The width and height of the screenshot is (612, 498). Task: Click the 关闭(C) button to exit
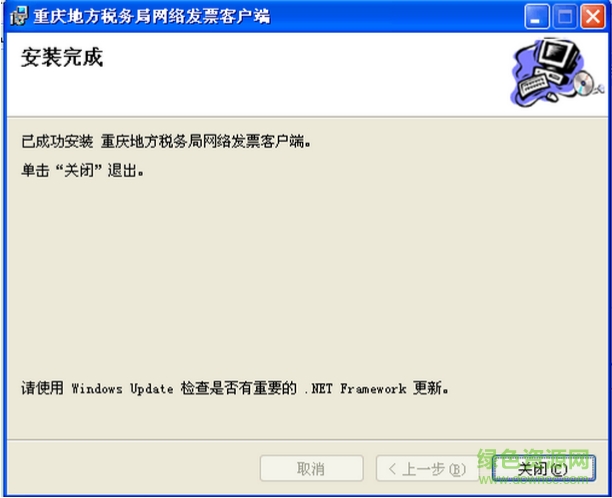[544, 468]
